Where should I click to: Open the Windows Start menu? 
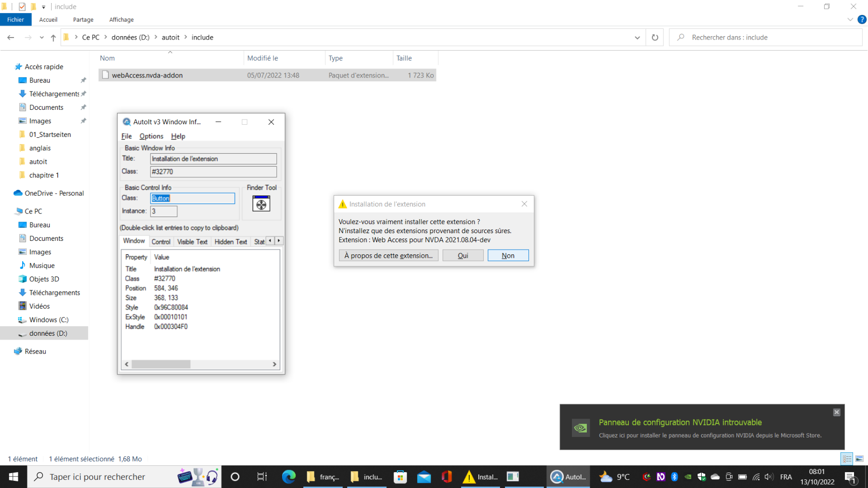coord(14,477)
